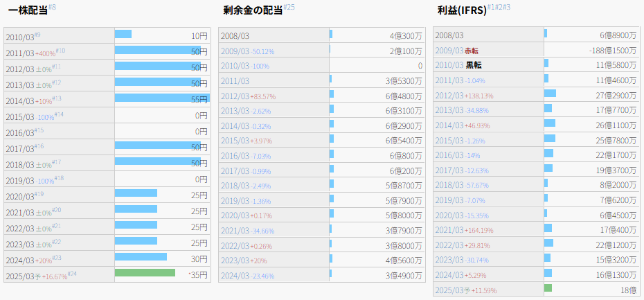644x300 pixels.
Task: Open footnote #9 on 2010/03 dividend row
Action: [37, 35]
